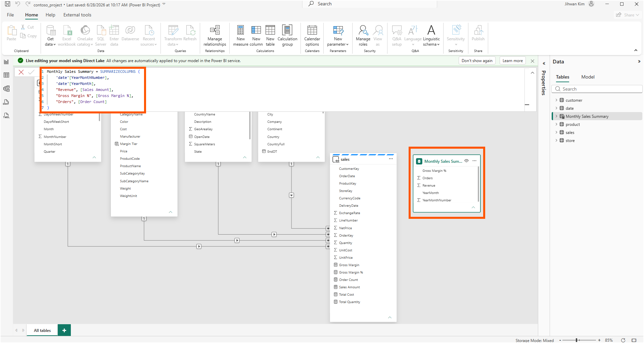Click the Data pane search field

(598, 89)
